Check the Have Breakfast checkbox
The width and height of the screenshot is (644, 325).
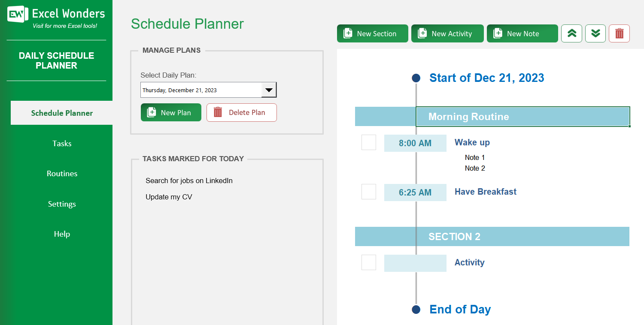tap(369, 192)
